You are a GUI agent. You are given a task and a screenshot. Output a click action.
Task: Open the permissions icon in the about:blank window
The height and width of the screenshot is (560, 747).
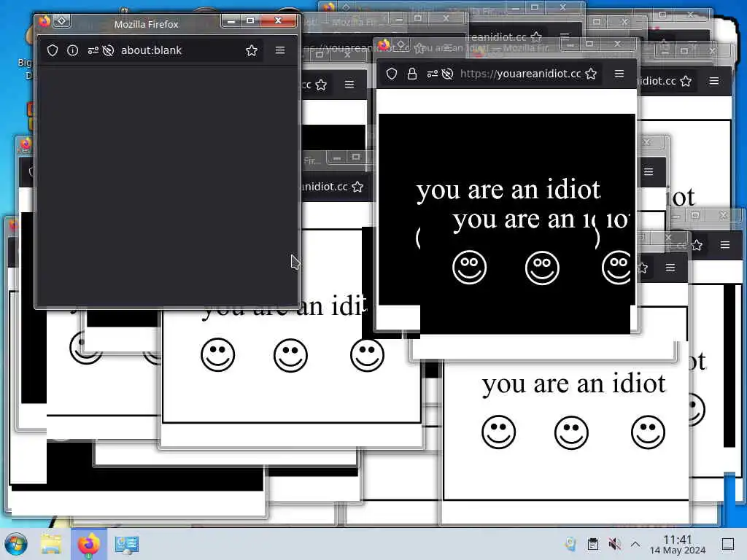pos(93,50)
